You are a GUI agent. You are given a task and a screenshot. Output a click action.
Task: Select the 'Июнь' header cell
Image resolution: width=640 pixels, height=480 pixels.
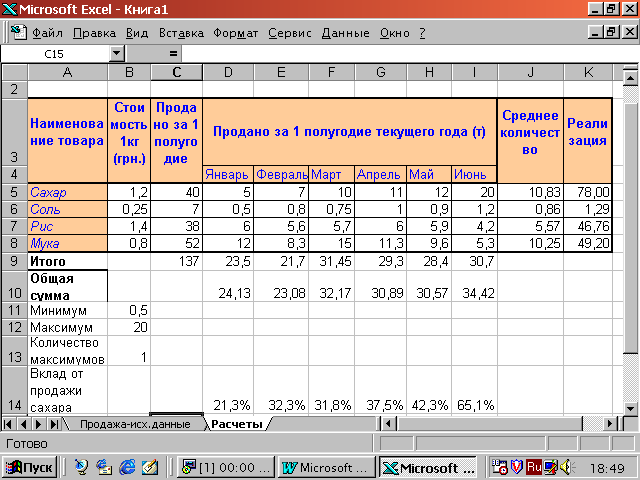tap(474, 174)
